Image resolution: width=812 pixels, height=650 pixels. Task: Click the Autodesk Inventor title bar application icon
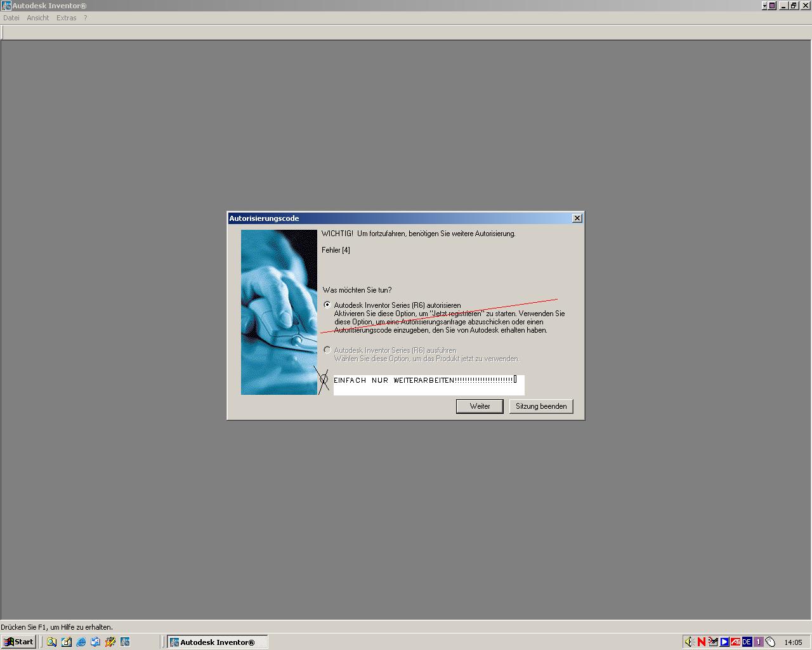pos(6,6)
